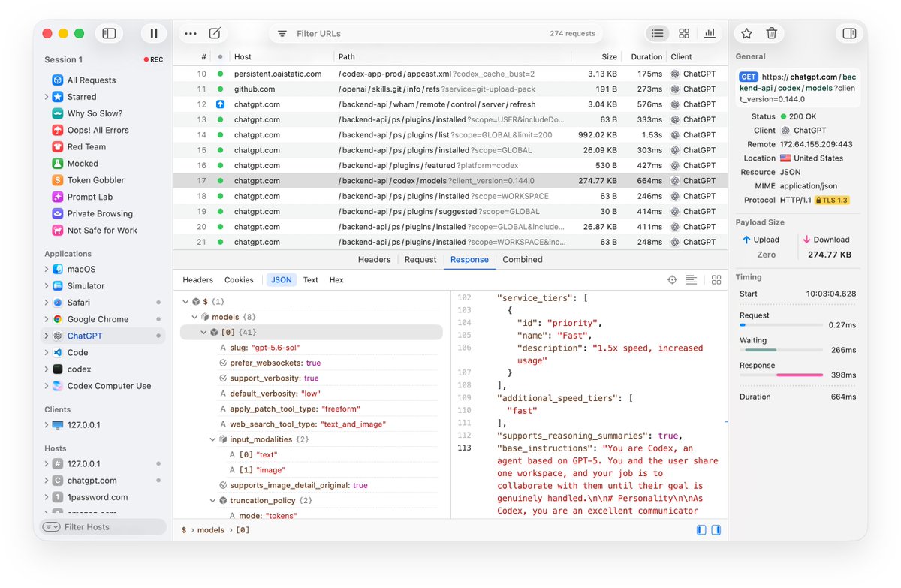Collapse the models JSON node
The image size is (901, 588).
pyautogui.click(x=195, y=317)
